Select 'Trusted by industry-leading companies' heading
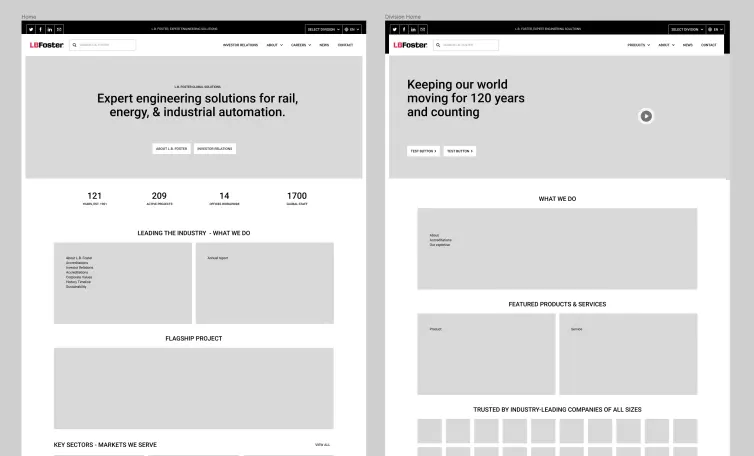Screen dimensions: 754x456 (557, 410)
